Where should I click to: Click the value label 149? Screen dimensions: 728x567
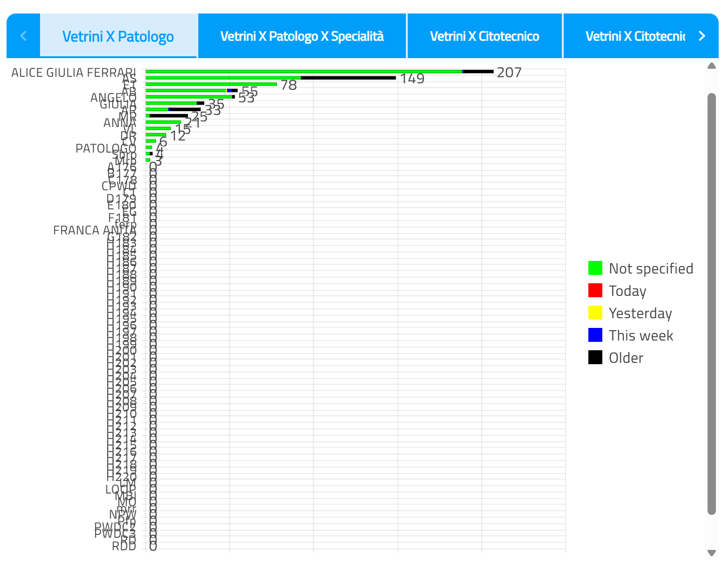pyautogui.click(x=412, y=79)
